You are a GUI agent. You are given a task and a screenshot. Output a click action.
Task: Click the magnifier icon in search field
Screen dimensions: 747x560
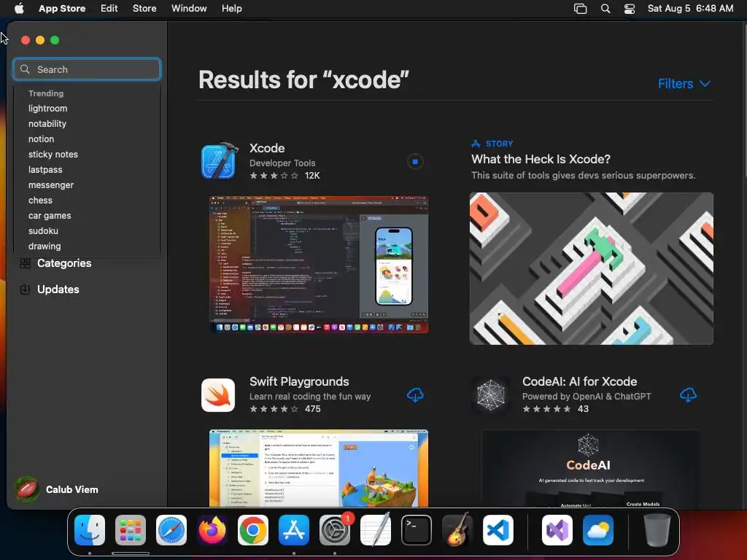click(x=25, y=69)
